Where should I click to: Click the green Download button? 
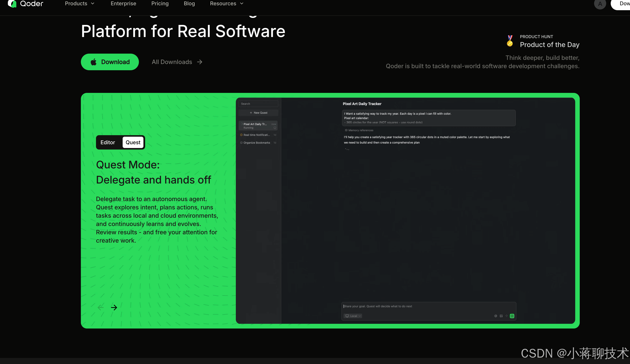pos(110,62)
